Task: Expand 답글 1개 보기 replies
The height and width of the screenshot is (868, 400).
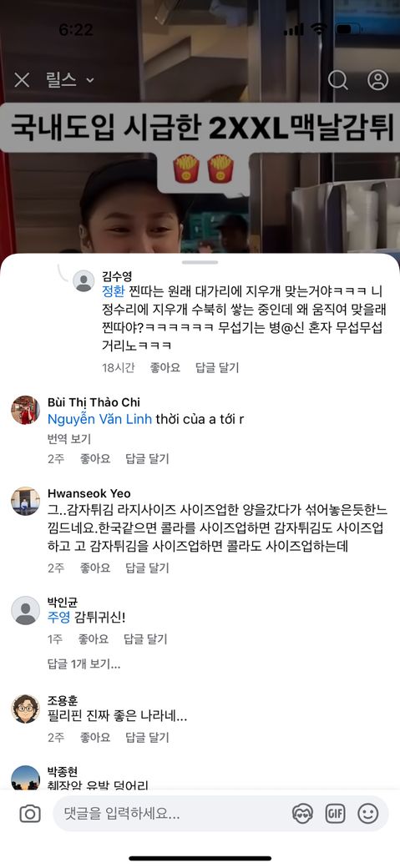Action: click(84, 664)
